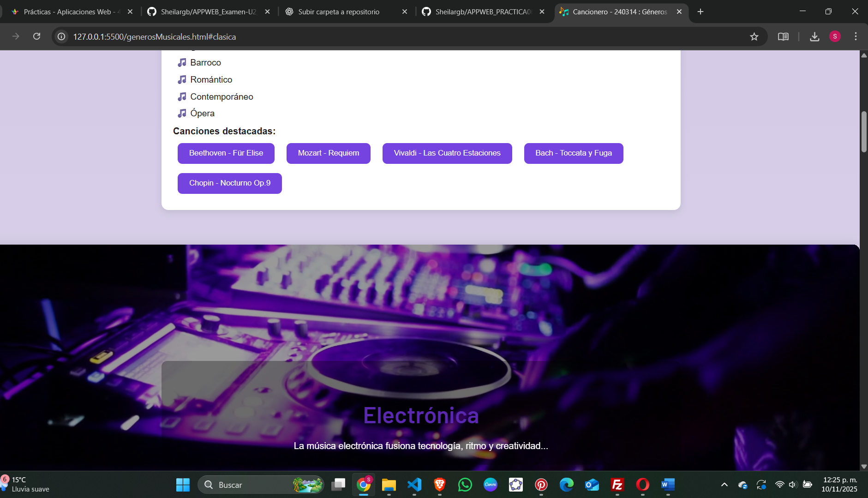Open Pinterest from the taskbar
This screenshot has height=498, width=868.
point(541,485)
